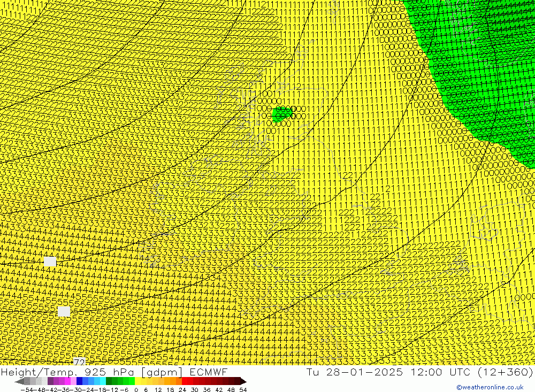Viewport: 535px width, 392px height.
Task: Pick the dark green -12 legend swatch
Action: [109, 381]
